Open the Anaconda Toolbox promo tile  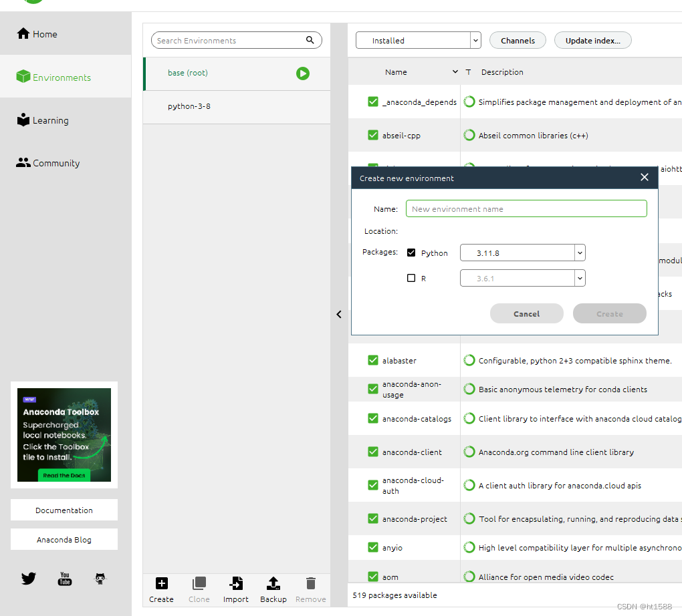coord(64,435)
